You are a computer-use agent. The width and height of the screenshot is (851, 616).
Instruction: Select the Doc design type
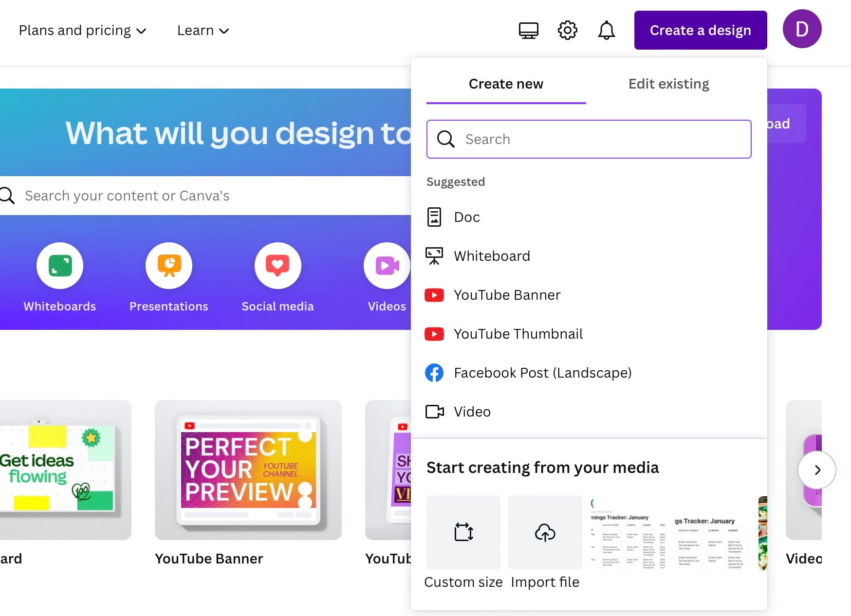pyautogui.click(x=466, y=217)
